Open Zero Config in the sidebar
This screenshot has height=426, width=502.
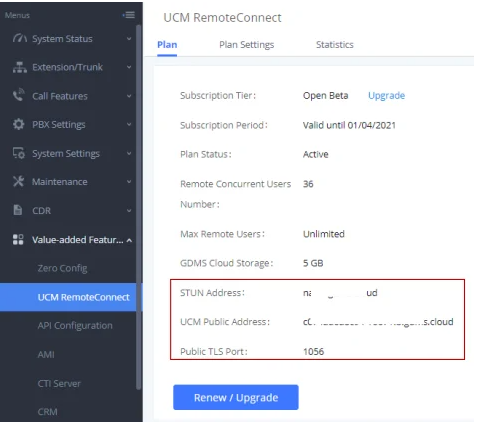(62, 268)
